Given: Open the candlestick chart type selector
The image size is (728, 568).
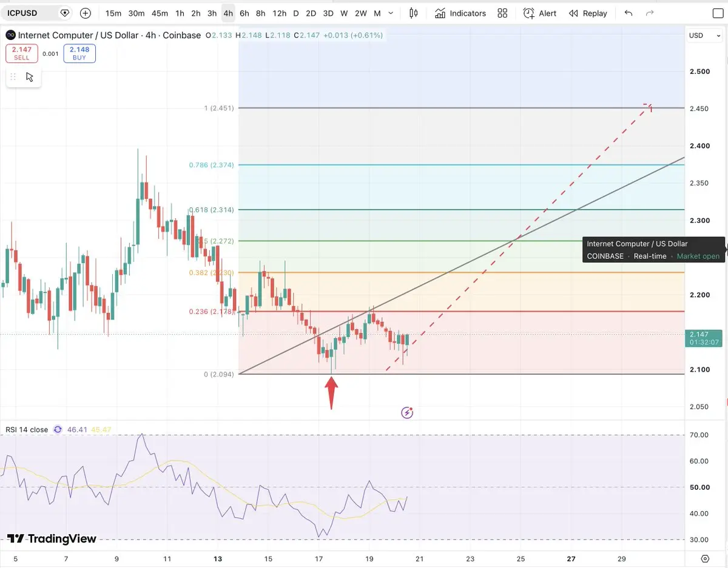Looking at the screenshot, I should click(414, 13).
